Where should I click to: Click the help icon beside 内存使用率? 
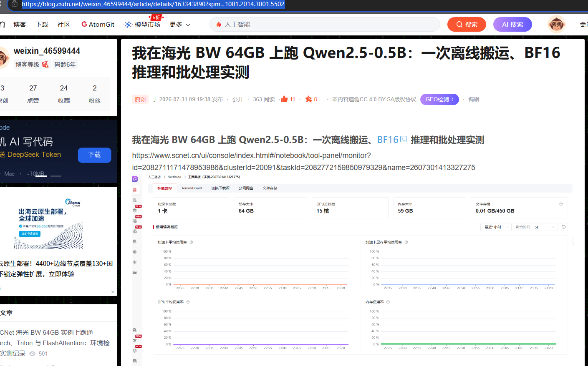pyautogui.click(x=388, y=302)
